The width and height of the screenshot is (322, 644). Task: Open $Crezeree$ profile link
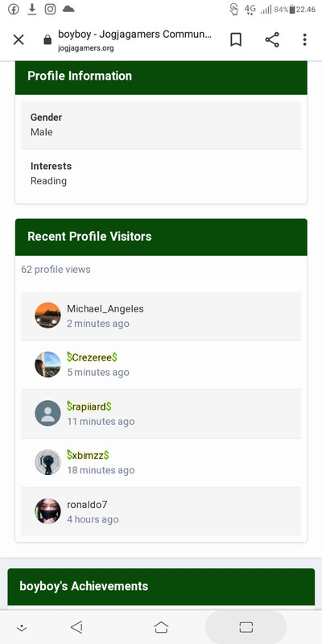pyautogui.click(x=92, y=357)
